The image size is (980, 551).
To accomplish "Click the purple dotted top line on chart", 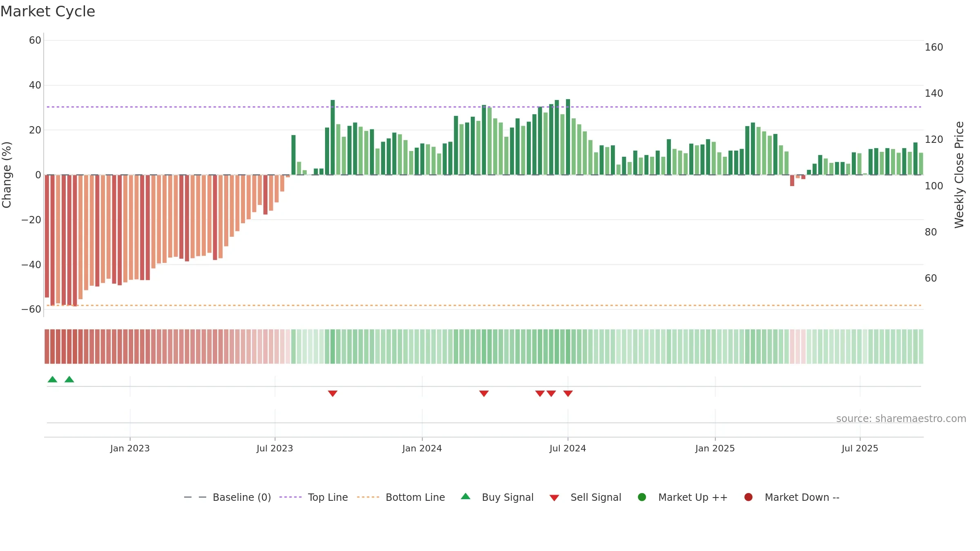I will (x=484, y=107).
